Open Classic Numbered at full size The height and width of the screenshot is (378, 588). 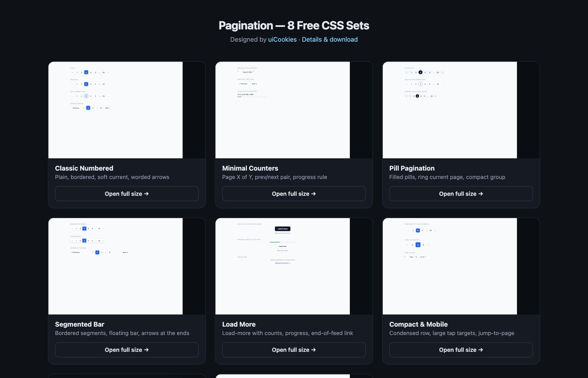[127, 194]
